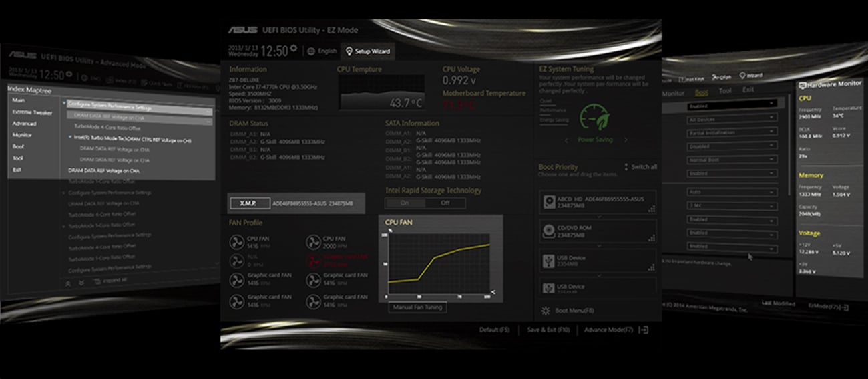
Task: Open the Auto dropdown in Boot window
Action: coord(731,191)
